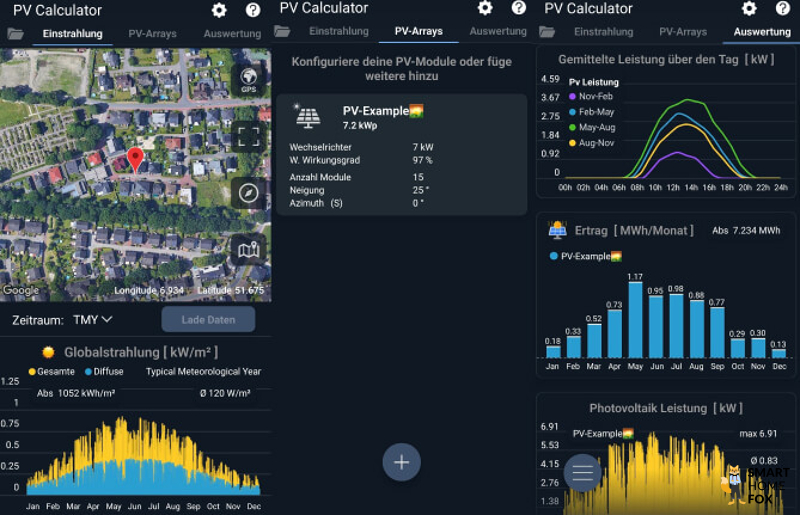
Task: Toggle the May-Aug curve in the legend
Action: tap(594, 127)
